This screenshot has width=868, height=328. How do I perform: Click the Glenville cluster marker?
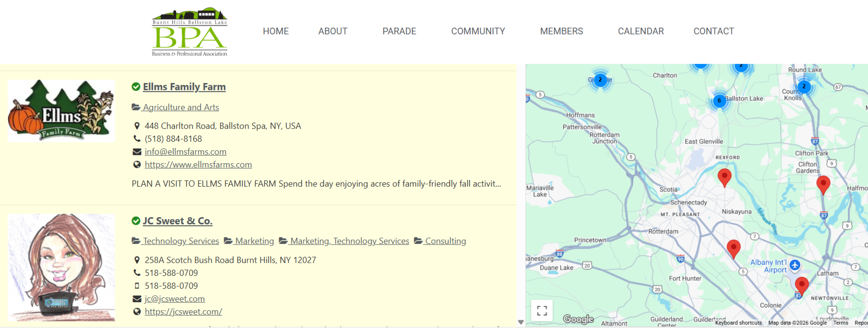[600, 80]
